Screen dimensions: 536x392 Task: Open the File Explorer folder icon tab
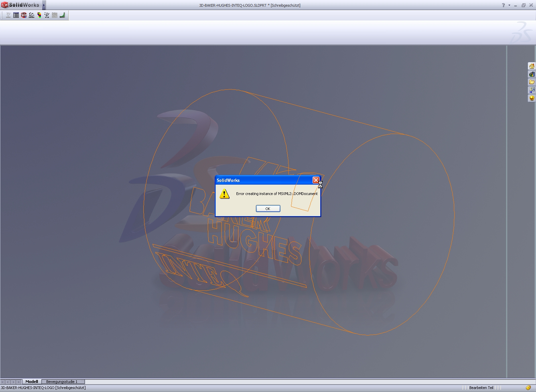click(532, 82)
